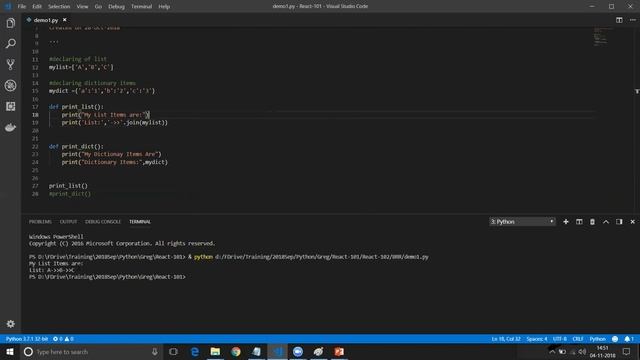Screen dimensions: 640x360
Task: Split the terminal pane
Action: click(579, 222)
